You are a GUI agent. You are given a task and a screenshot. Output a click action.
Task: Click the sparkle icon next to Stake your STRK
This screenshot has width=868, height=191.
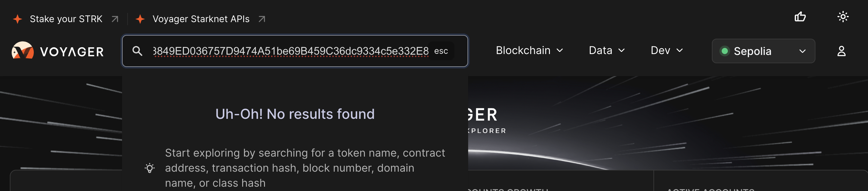pyautogui.click(x=18, y=18)
